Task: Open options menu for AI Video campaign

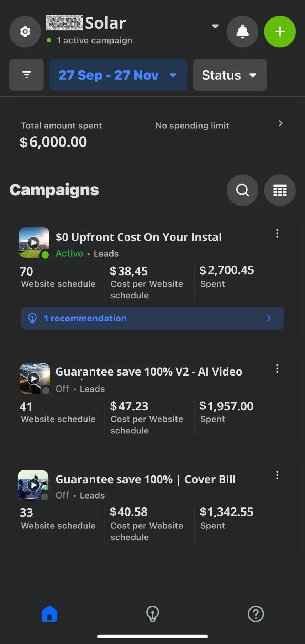Action: point(277,368)
